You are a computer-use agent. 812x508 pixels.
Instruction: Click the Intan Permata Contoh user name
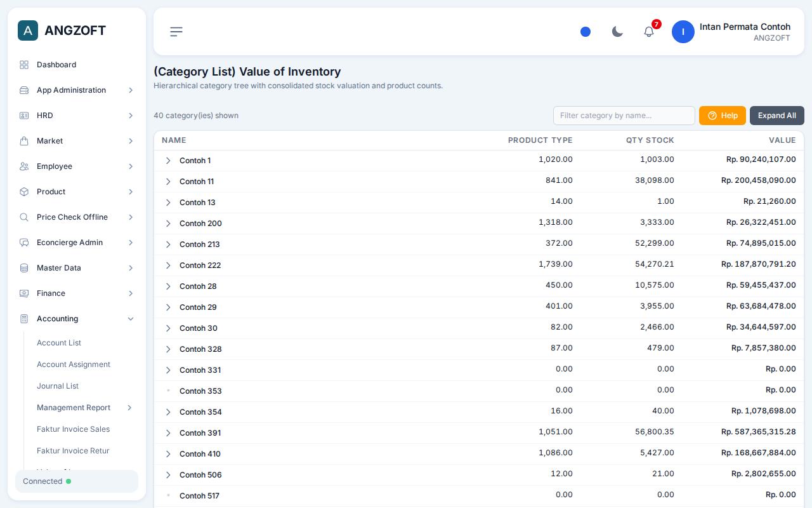(x=745, y=27)
